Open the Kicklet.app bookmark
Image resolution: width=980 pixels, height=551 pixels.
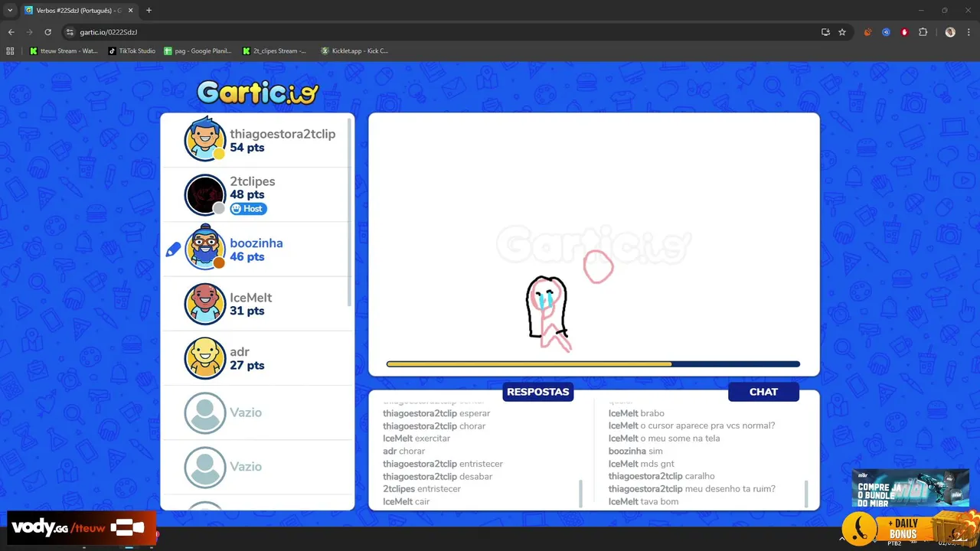click(x=354, y=51)
